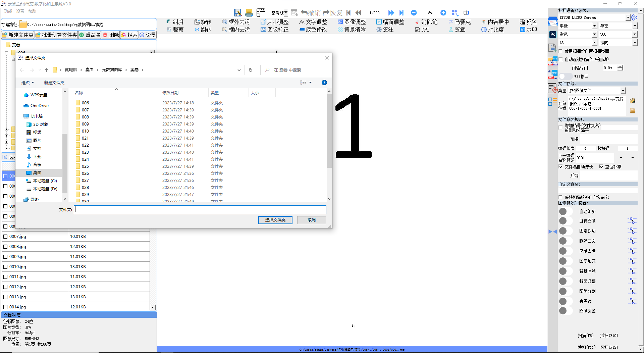Click the 取消 button in dialog
Screen dimensions: 644x353
pos(311,220)
